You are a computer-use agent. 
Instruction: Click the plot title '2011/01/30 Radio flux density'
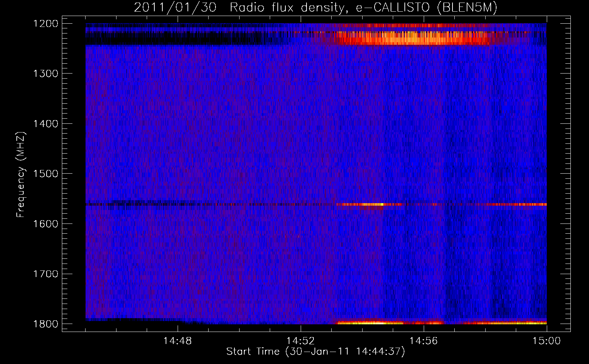316,8
